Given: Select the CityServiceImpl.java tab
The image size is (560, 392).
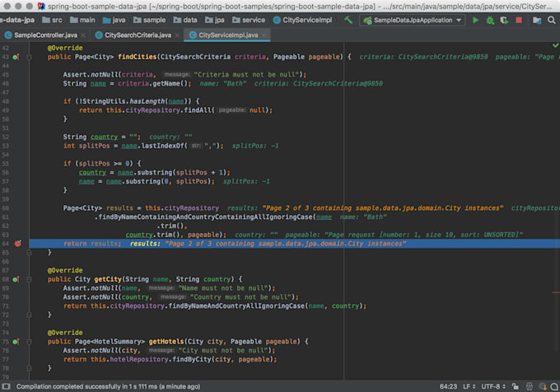Looking at the screenshot, I should (x=228, y=35).
